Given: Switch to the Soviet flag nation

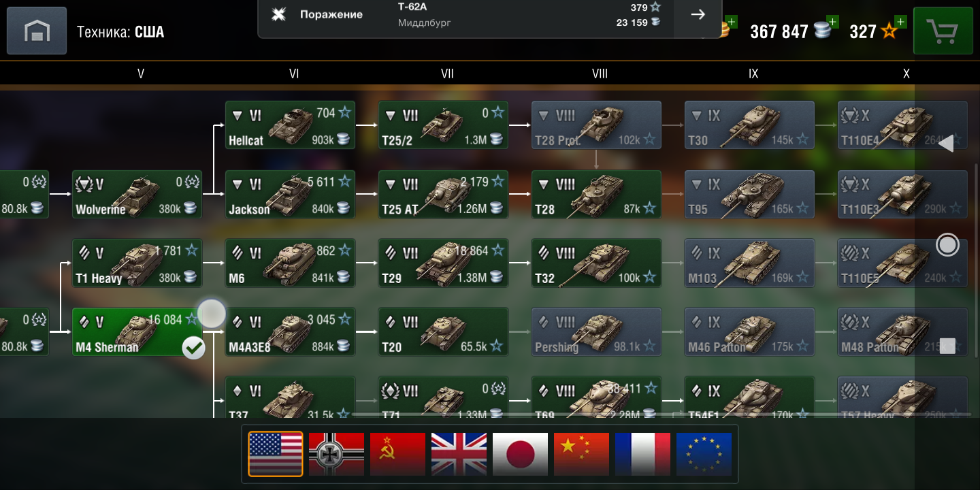Looking at the screenshot, I should (x=397, y=454).
